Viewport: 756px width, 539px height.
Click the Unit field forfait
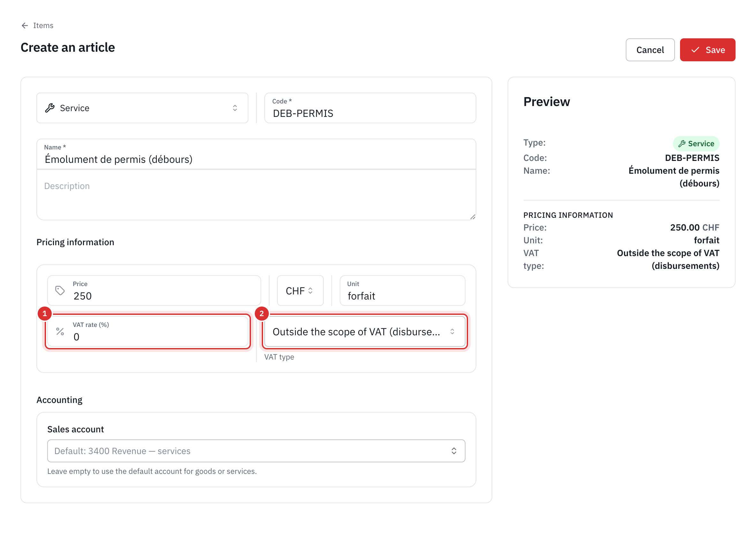(402, 290)
